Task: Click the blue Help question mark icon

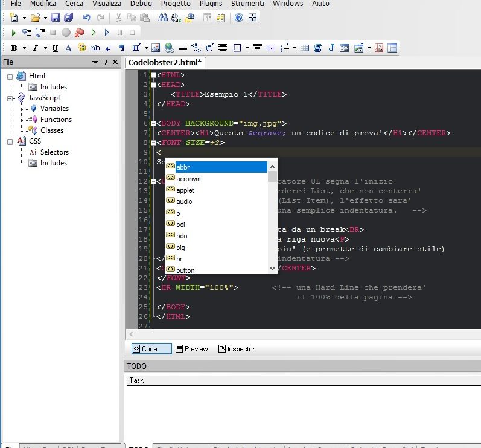Action: (x=239, y=18)
